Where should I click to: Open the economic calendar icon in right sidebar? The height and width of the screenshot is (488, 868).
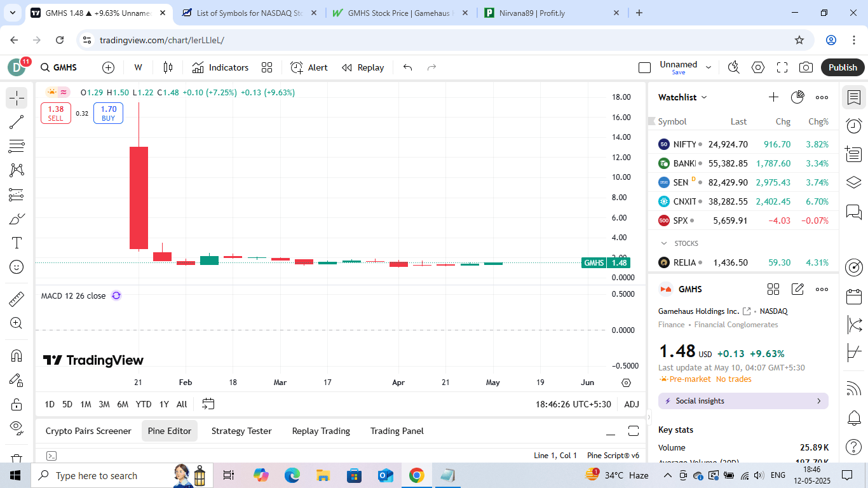pos(854,297)
